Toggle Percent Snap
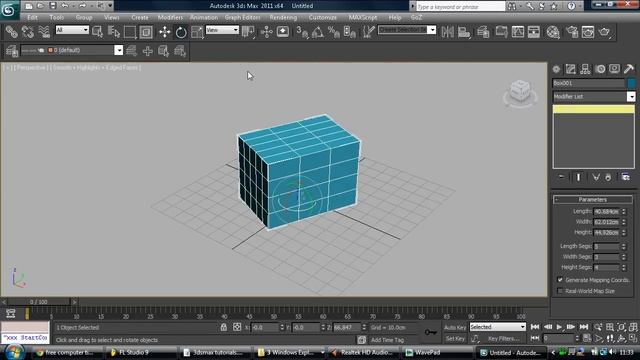The image size is (640, 360). coord(334,32)
